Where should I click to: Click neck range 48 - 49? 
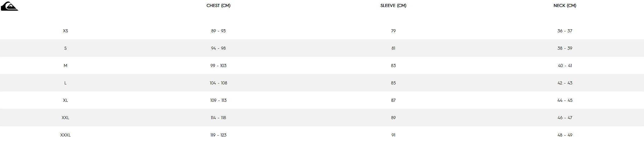point(565,135)
